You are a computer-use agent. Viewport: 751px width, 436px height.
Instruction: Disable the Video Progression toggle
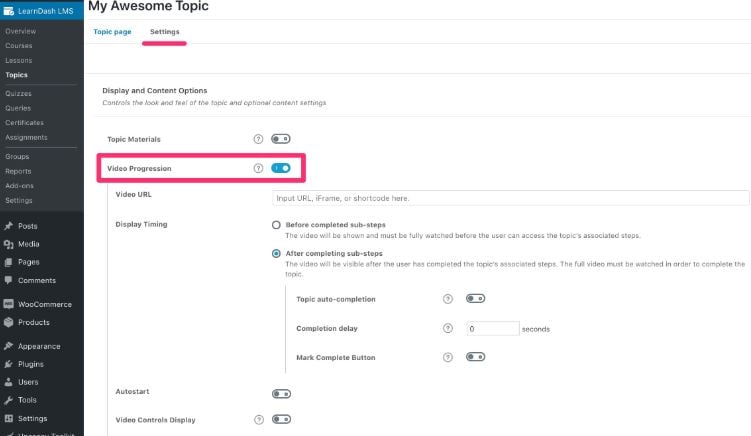281,168
